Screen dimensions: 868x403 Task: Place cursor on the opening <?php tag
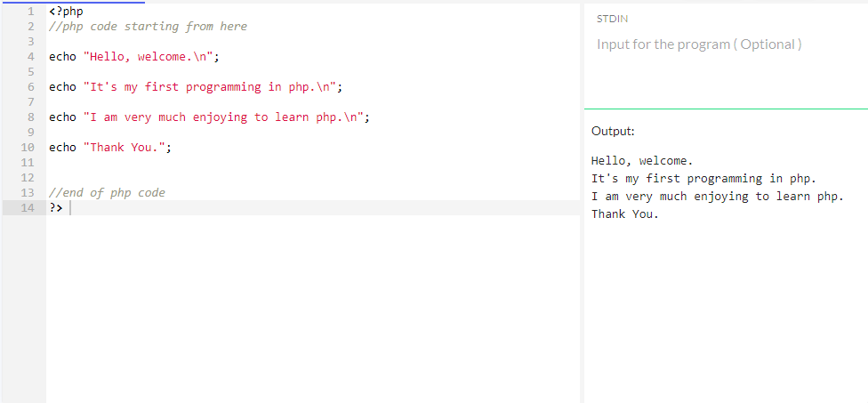click(66, 12)
